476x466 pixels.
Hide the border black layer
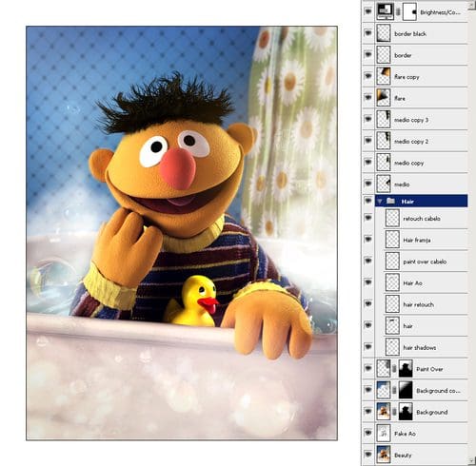coord(368,33)
